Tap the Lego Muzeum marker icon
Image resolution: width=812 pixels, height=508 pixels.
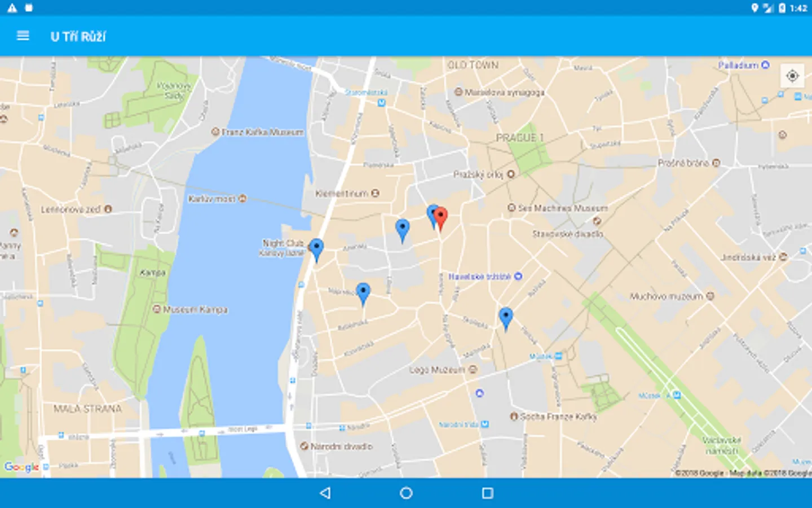click(473, 370)
